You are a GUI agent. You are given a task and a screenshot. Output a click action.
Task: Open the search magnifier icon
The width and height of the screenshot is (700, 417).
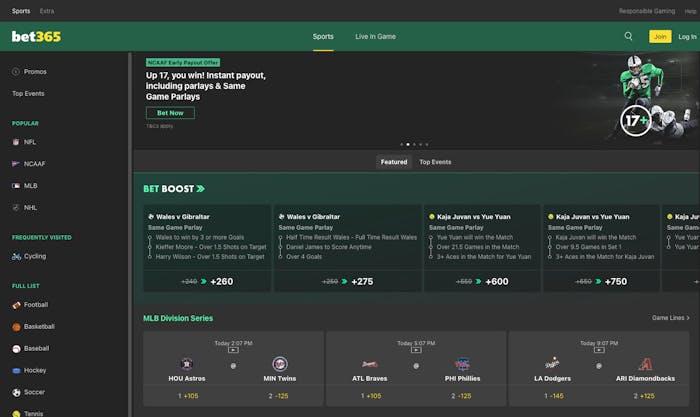[x=628, y=36]
